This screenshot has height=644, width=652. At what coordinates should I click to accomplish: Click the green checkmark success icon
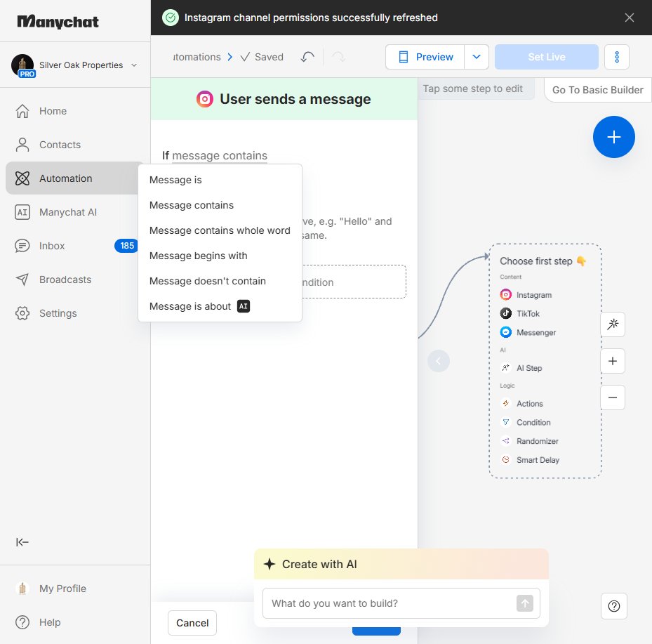(170, 18)
